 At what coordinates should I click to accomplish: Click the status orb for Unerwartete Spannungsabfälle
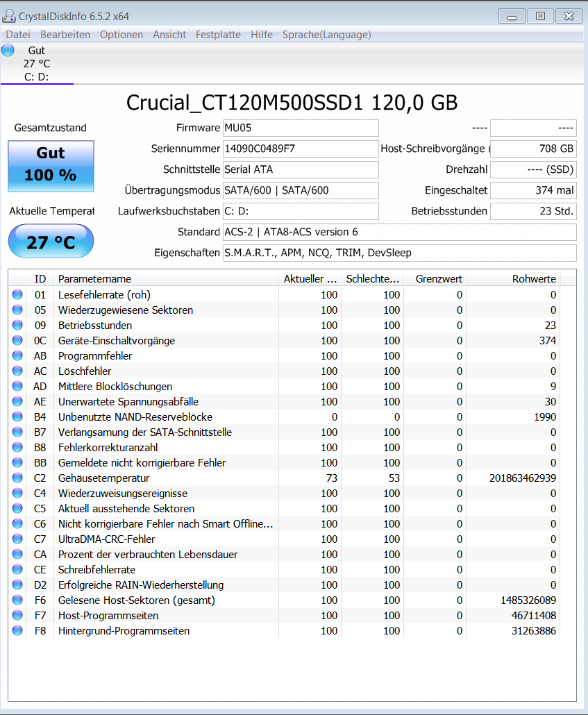(17, 401)
